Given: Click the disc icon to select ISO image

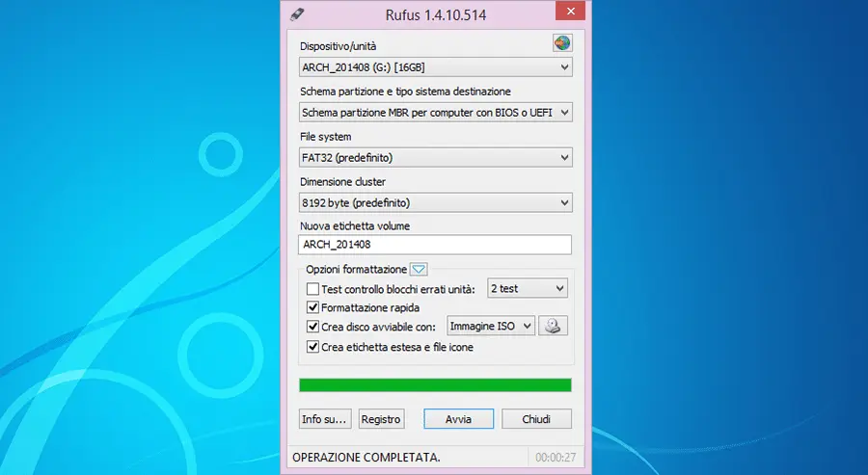Looking at the screenshot, I should click(x=553, y=327).
